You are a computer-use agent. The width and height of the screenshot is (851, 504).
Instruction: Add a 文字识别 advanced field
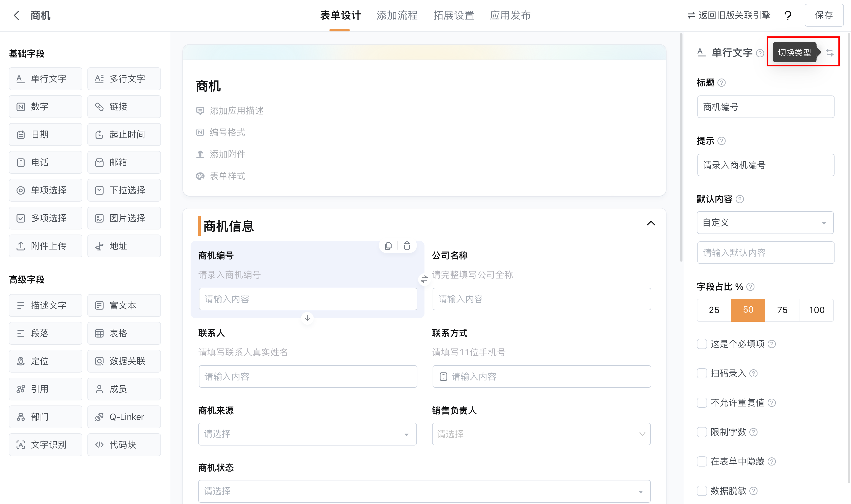point(46,444)
